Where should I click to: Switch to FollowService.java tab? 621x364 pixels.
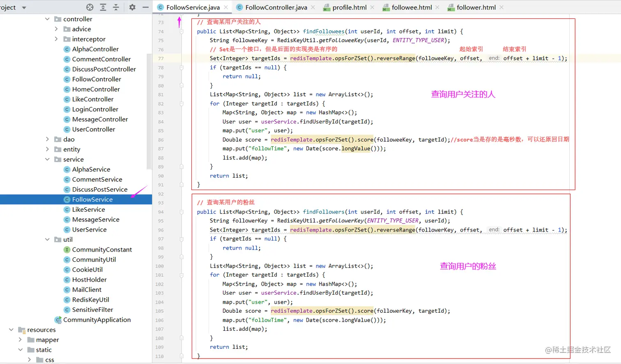coord(193,7)
